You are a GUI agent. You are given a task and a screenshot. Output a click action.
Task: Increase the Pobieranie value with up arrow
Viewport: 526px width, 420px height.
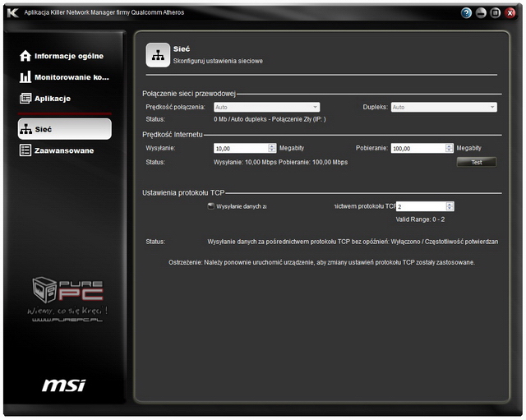(x=450, y=146)
